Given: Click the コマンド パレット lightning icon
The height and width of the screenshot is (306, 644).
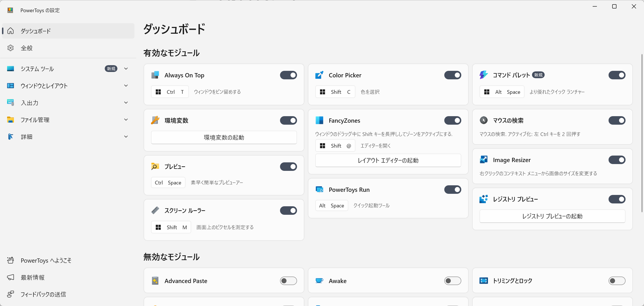Looking at the screenshot, I should click(483, 75).
